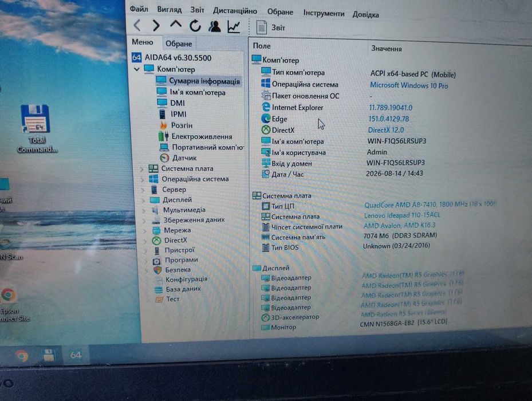The image size is (532, 401).
Task: Open the AMD Avalon, AMD K16.3 link
Action: pos(399,225)
